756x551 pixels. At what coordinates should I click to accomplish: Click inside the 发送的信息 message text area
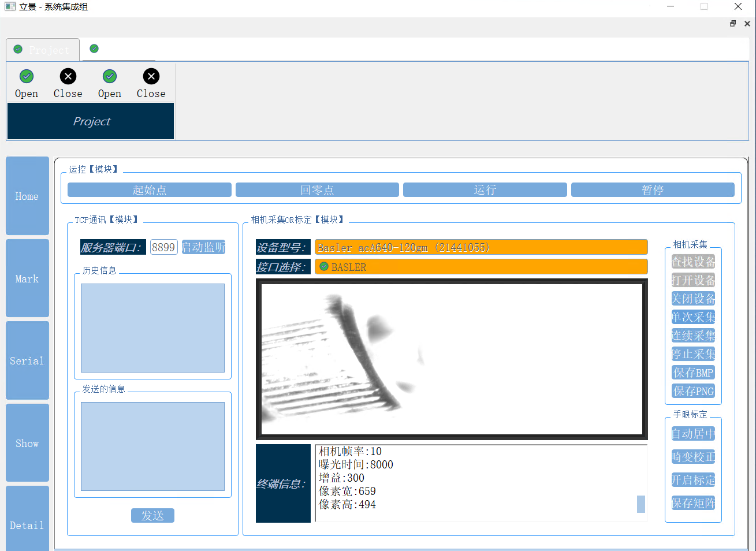tap(152, 446)
